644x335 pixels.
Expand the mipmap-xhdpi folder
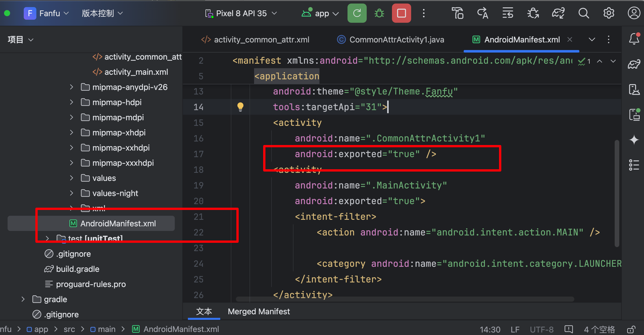click(x=71, y=133)
